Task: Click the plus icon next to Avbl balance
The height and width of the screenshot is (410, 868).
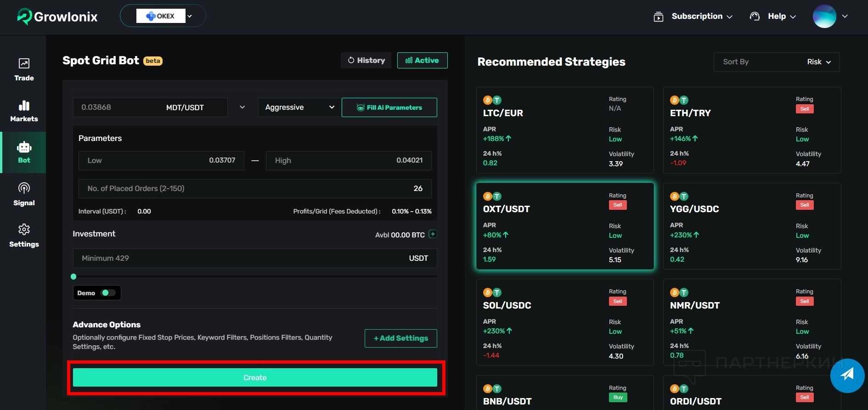Action: point(432,234)
